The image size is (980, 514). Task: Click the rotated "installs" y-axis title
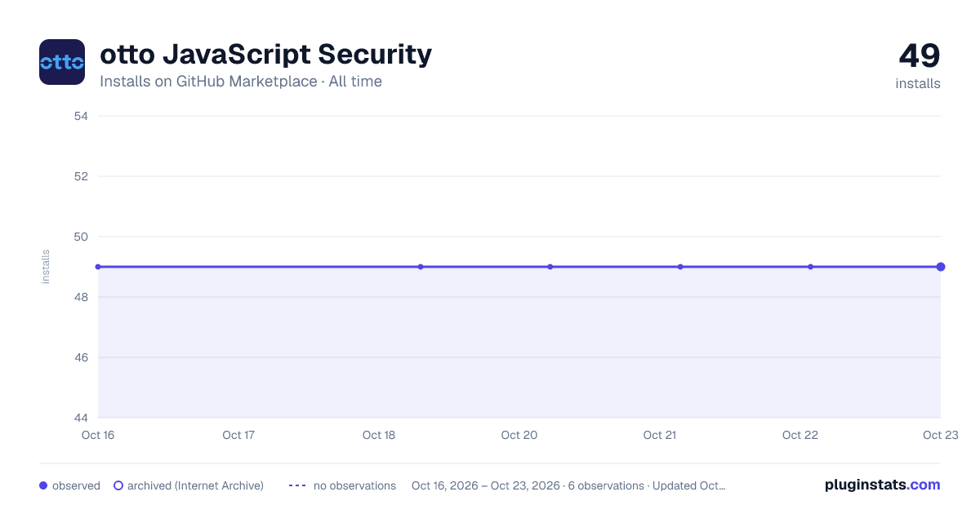46,267
